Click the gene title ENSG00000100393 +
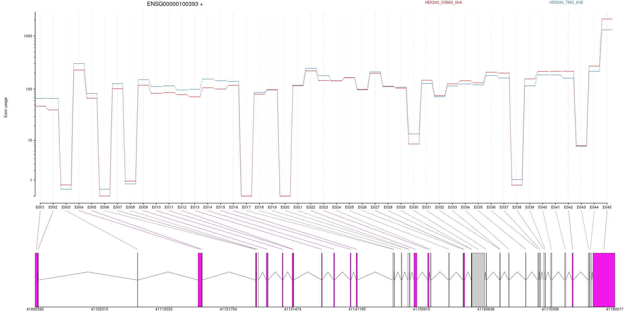This screenshot has width=644, height=322. click(x=175, y=4)
